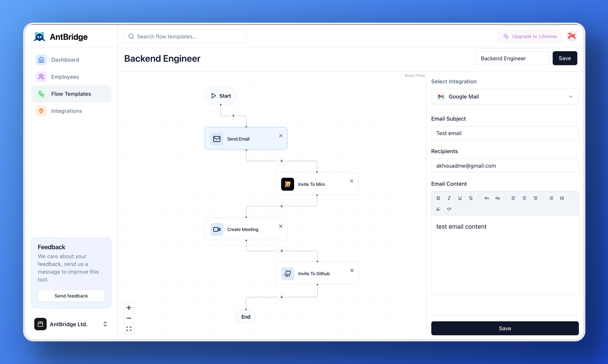Screen dimensions: 608x364
Task: Open the user profile avatar
Action: pyautogui.click(x=572, y=36)
